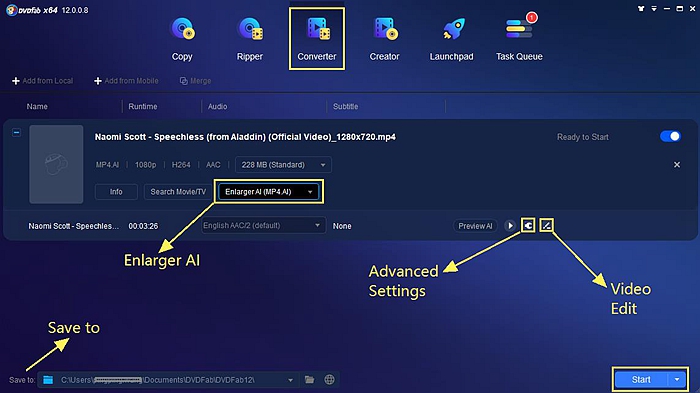Toggle the blue enable switch for the video

point(670,136)
